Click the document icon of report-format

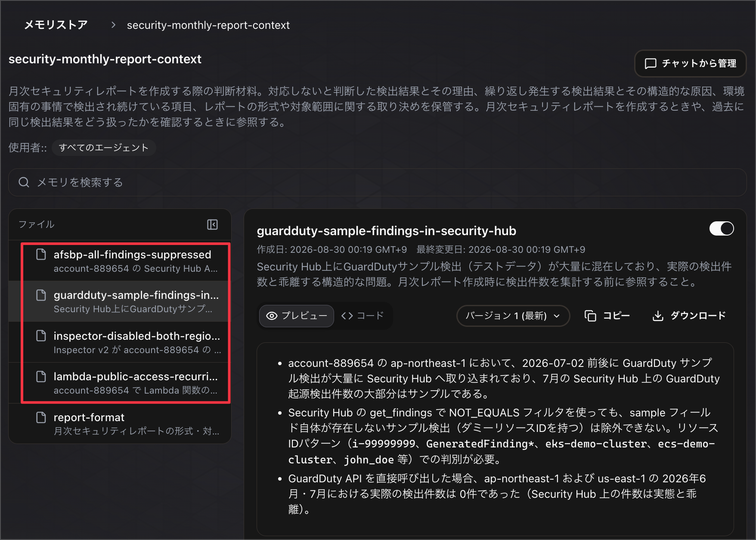41,417
